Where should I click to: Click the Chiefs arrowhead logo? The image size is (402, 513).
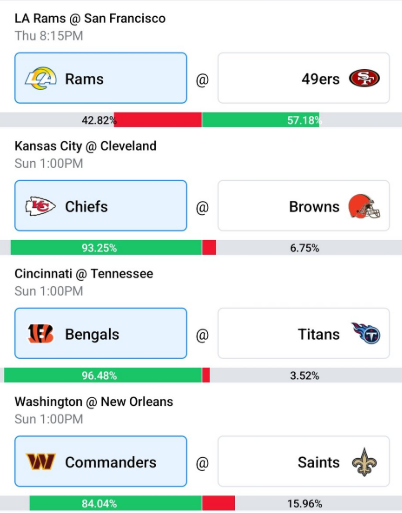point(40,206)
